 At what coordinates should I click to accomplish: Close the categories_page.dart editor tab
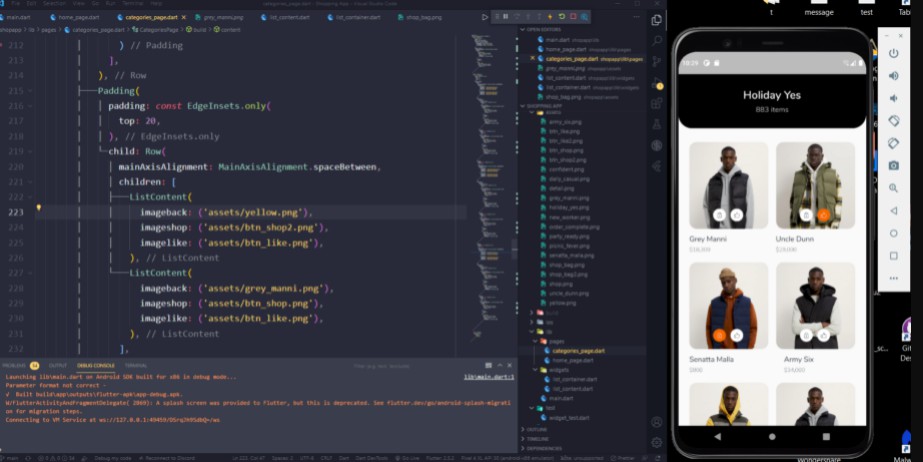[184, 17]
